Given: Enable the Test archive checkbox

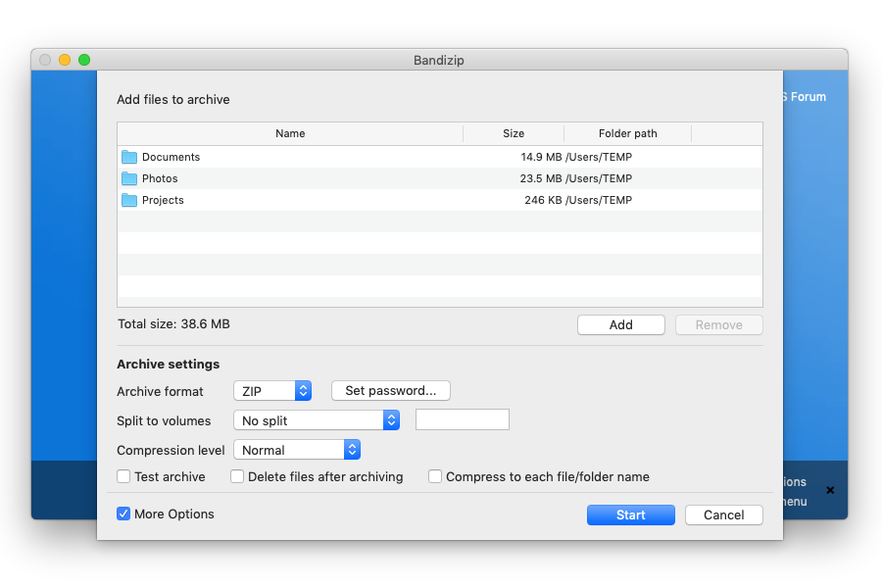Looking at the screenshot, I should click(123, 477).
